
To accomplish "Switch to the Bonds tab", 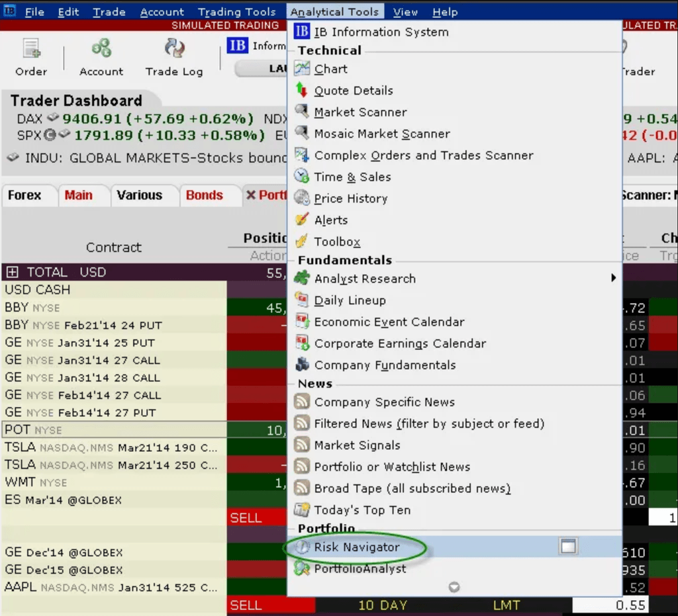I will 206,195.
